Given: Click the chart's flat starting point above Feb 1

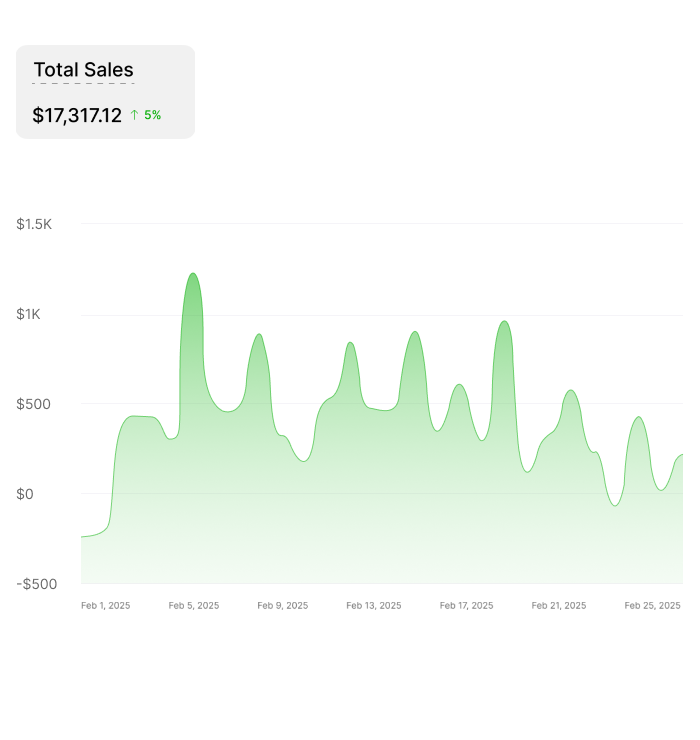Looking at the screenshot, I should coord(86,536).
